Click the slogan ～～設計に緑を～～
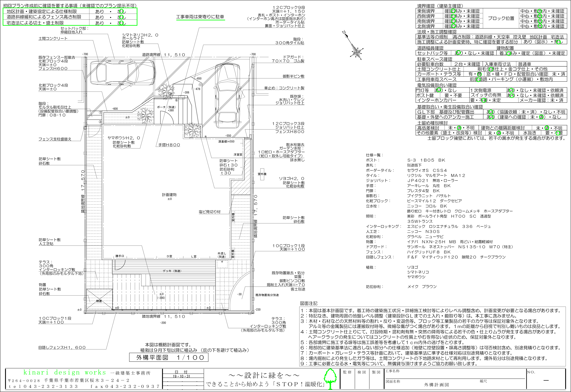 point(264,376)
